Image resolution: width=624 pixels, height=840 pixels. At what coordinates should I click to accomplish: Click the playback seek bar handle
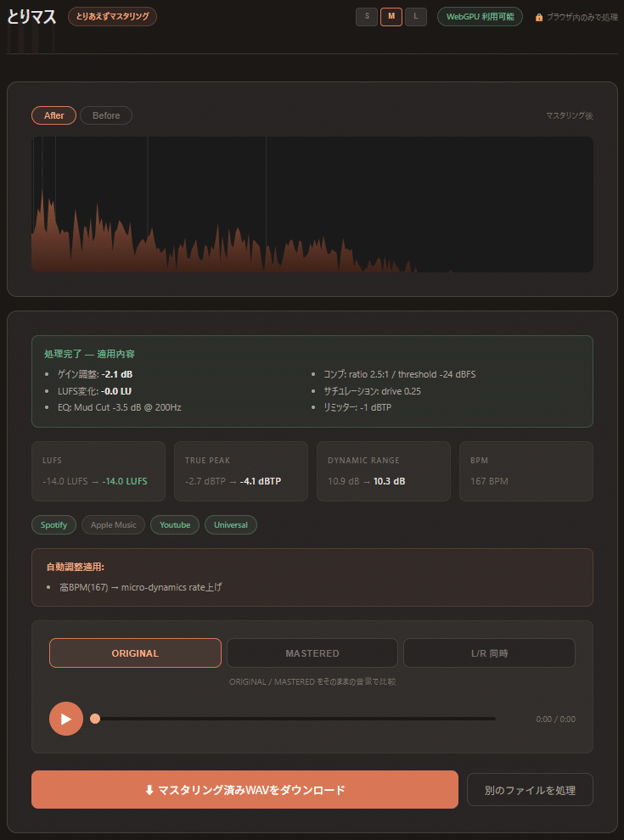[x=95, y=719]
